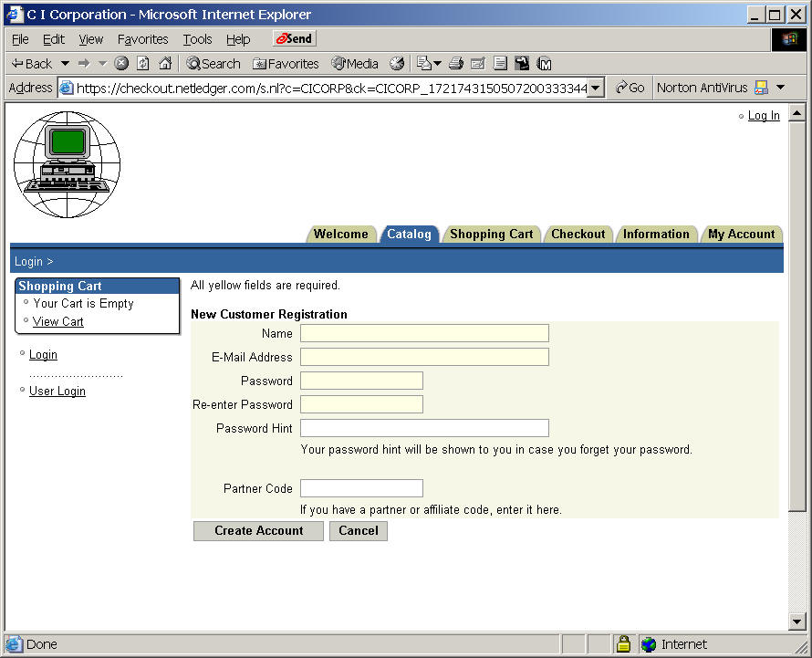Screen dimensions: 812x658
Task: Expand the Norton AntiVirus dropdown arrow
Action: point(780,88)
